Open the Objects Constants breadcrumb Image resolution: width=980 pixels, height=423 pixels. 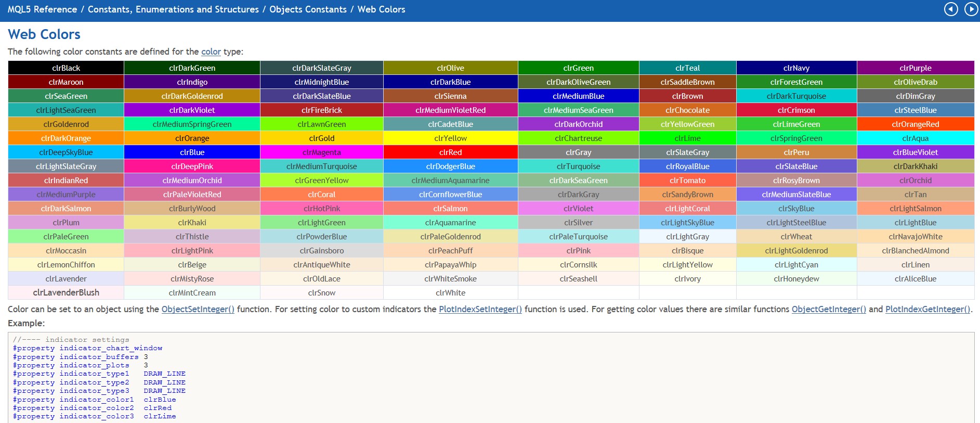(308, 9)
